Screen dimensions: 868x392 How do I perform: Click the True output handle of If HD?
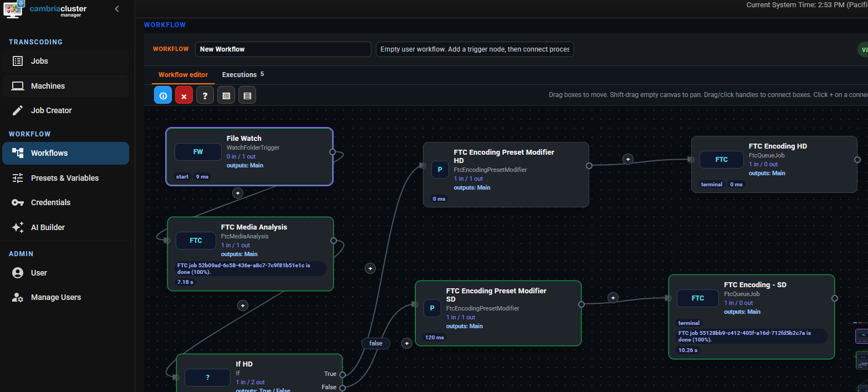(x=343, y=374)
